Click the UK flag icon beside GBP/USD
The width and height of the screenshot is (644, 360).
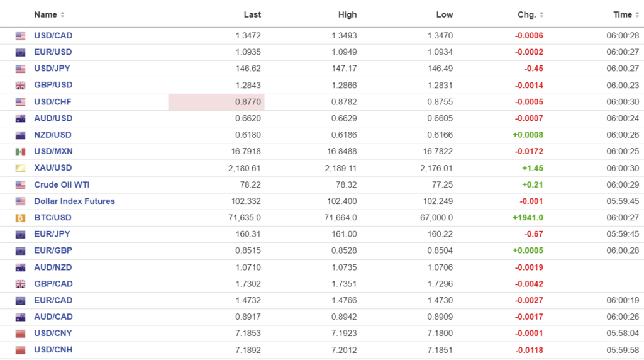coord(20,86)
